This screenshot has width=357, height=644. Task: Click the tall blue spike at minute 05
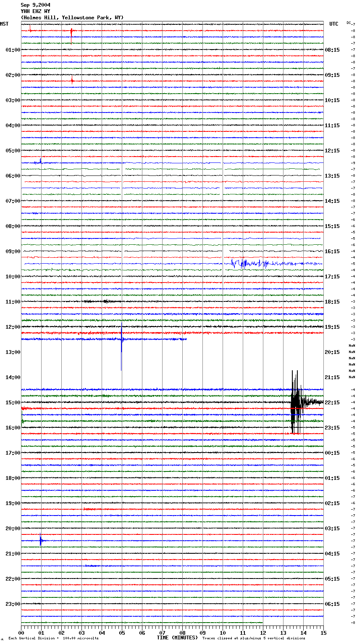point(121,346)
